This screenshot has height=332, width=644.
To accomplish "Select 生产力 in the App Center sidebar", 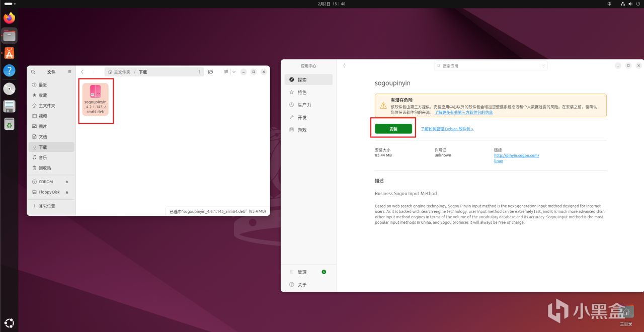I will (308, 105).
